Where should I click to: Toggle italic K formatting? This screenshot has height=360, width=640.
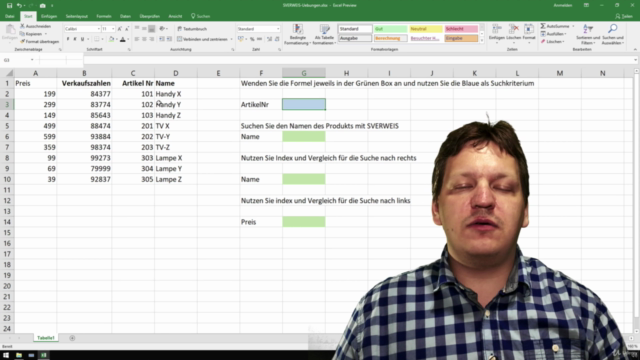(x=75, y=39)
